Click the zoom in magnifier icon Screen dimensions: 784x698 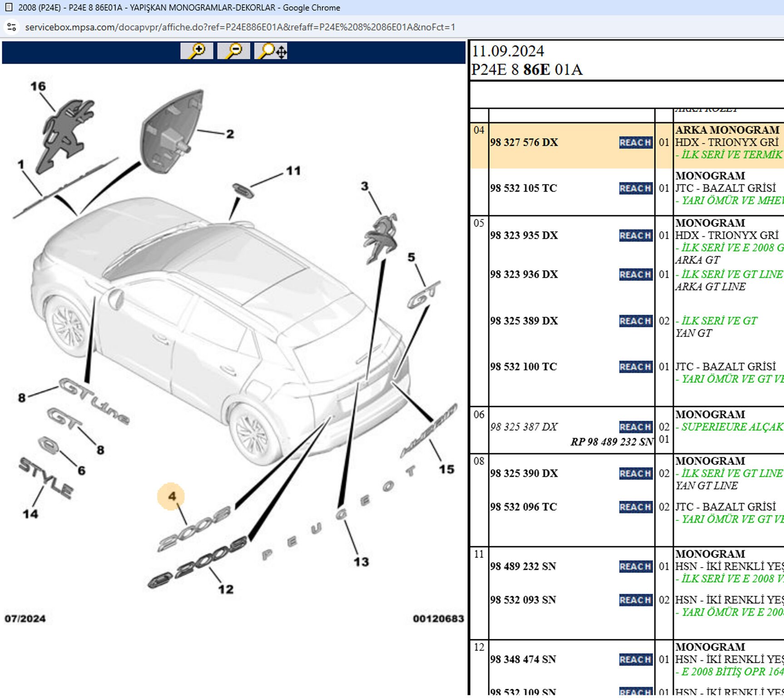pyautogui.click(x=197, y=51)
